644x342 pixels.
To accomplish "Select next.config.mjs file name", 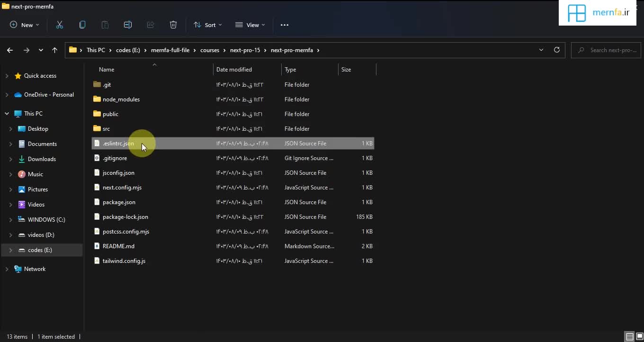I will tap(122, 188).
